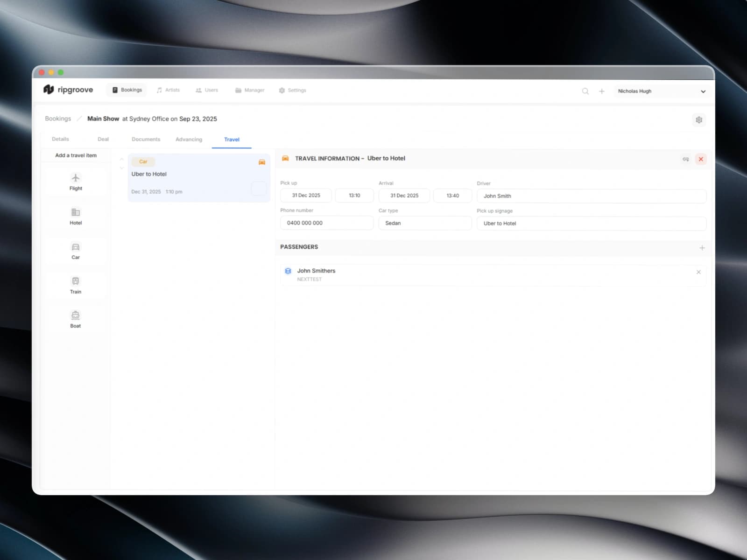Open the booking settings gear icon

699,120
